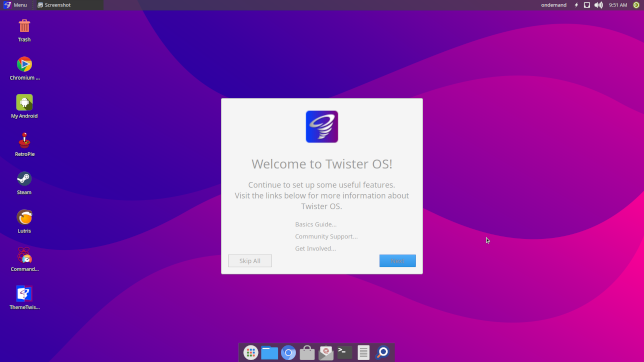This screenshot has height=362, width=644.
Task: Open the Get Involved link
Action: point(315,248)
